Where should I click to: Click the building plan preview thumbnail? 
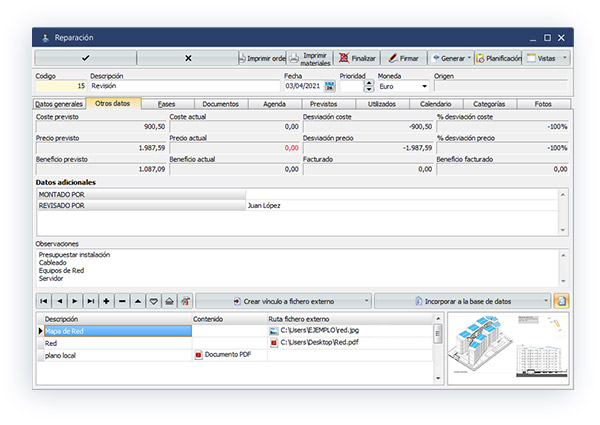pyautogui.click(x=506, y=349)
